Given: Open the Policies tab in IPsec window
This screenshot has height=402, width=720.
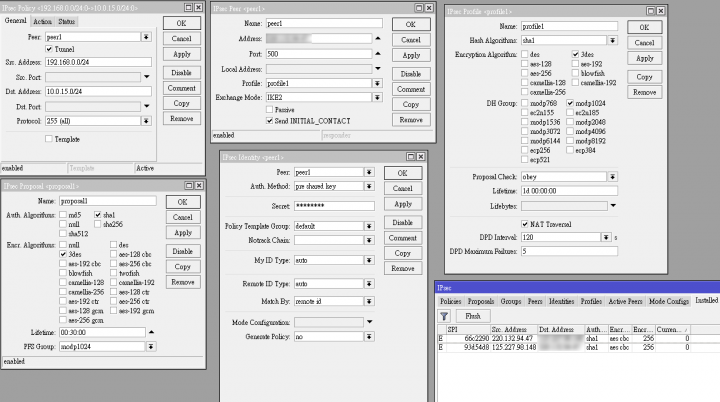Looking at the screenshot, I should point(450,301).
